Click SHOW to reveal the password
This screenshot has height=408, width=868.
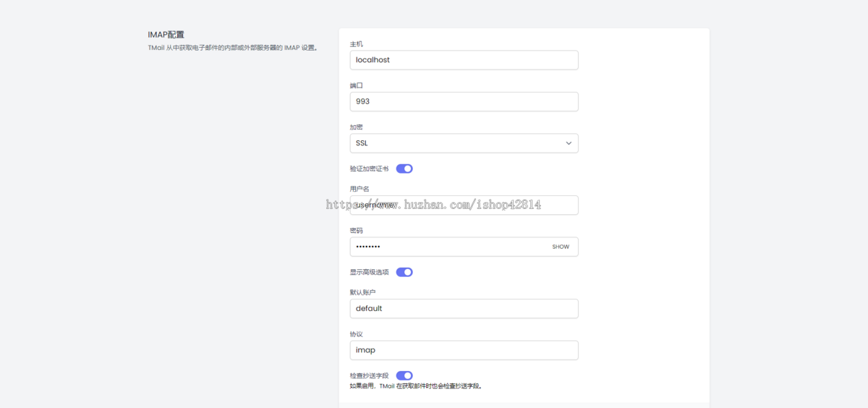click(x=561, y=247)
